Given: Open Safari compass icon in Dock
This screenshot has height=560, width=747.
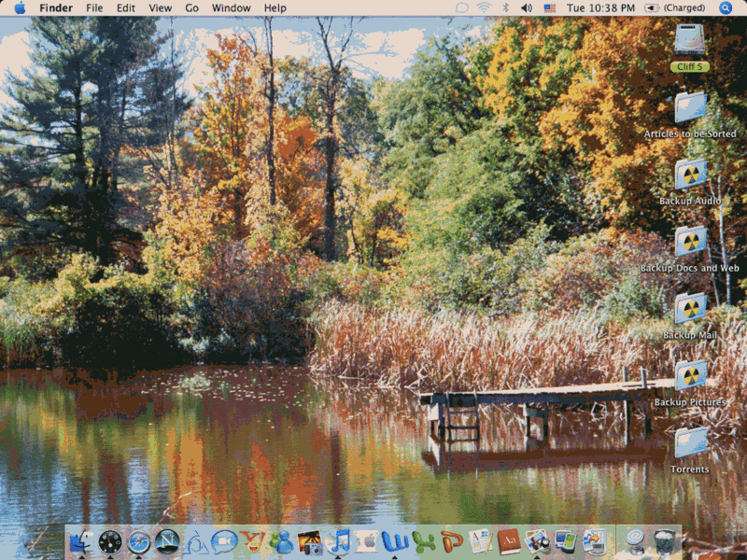Looking at the screenshot, I should click(138, 541).
